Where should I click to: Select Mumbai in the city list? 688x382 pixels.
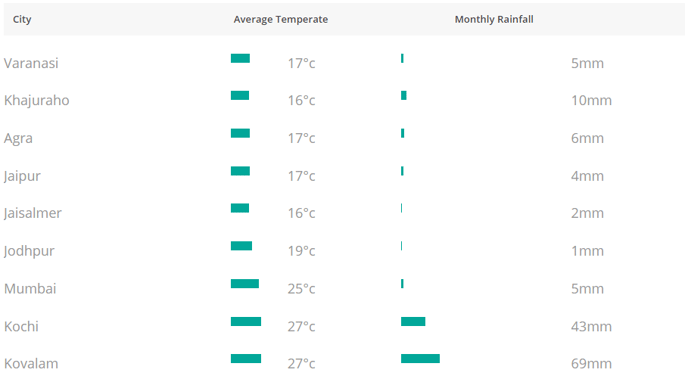[30, 289]
